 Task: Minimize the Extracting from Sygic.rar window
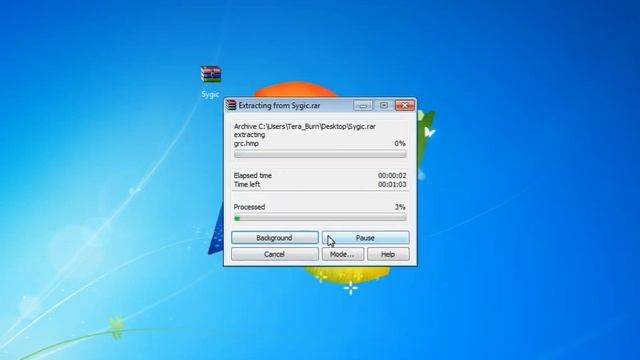pos(363,105)
